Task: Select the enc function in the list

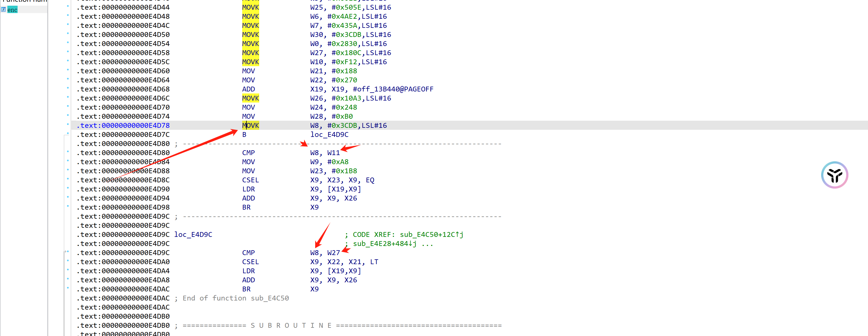Action: coord(12,10)
